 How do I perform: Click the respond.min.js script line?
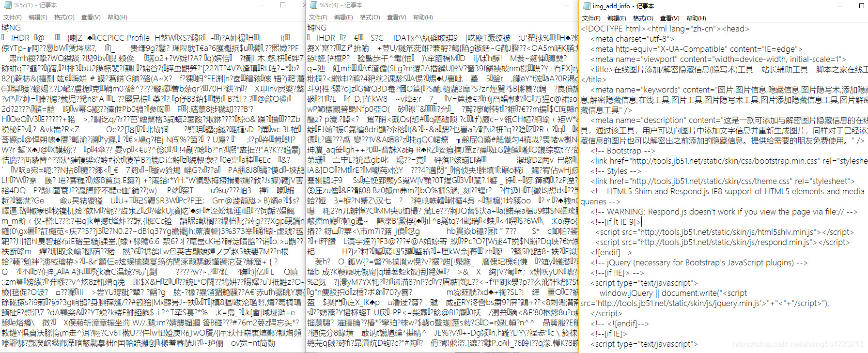tap(723, 242)
